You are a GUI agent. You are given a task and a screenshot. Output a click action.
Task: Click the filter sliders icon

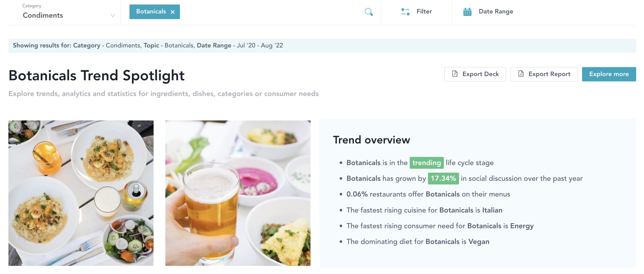405,12
